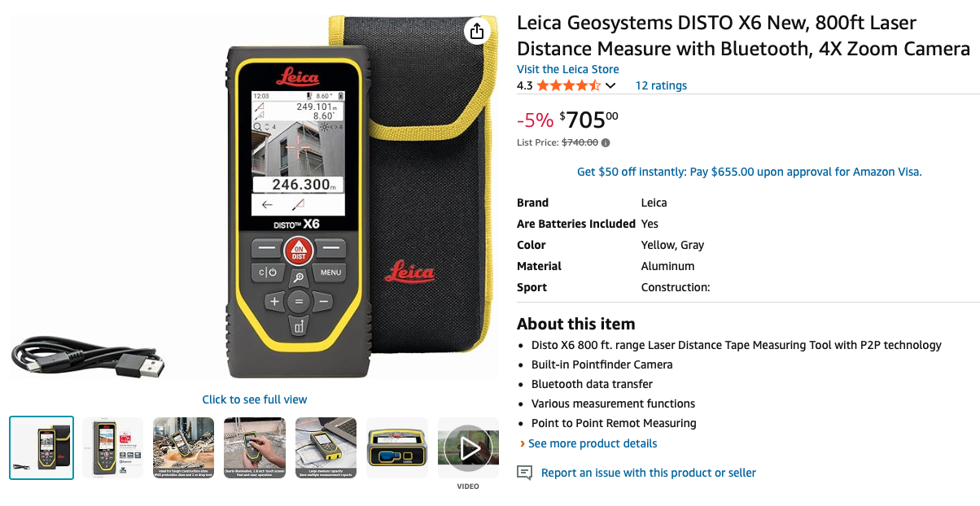This screenshot has height=506, width=980.
Task: Click 'Click to see full view' text
Action: [x=255, y=399]
